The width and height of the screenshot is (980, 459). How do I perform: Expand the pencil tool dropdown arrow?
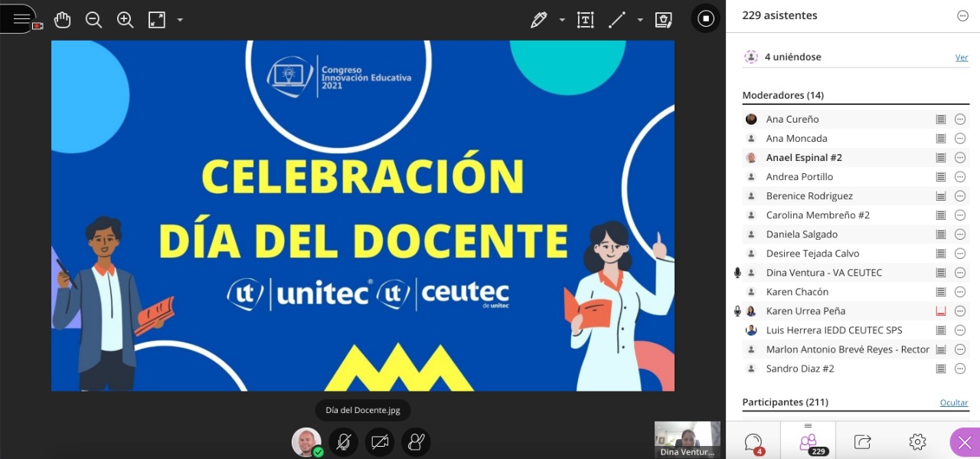pos(562,20)
